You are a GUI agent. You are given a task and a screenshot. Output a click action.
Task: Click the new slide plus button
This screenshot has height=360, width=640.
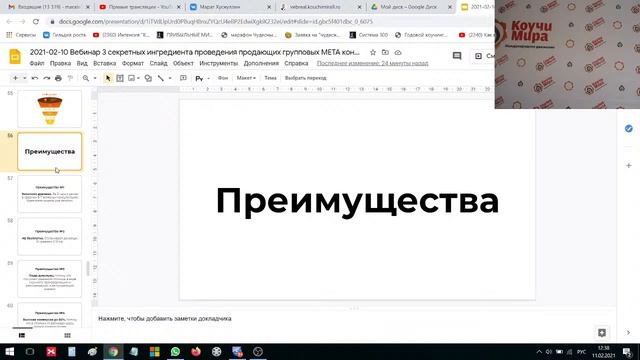point(16,78)
